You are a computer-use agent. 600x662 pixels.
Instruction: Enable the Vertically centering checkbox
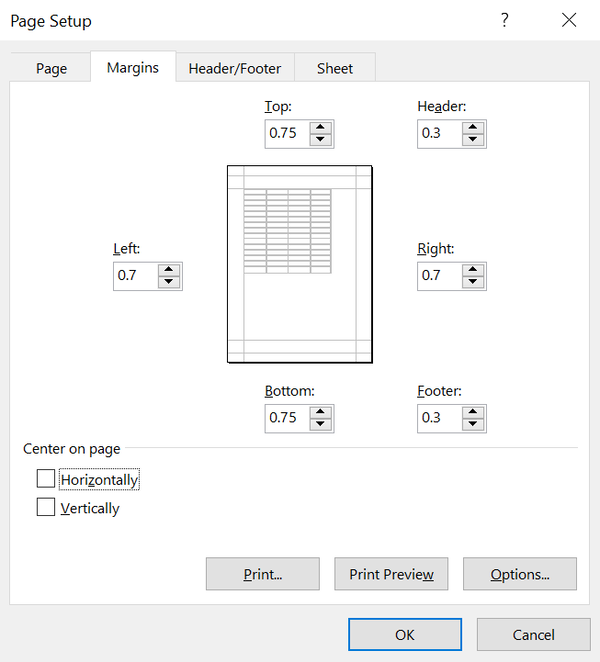[x=46, y=507]
